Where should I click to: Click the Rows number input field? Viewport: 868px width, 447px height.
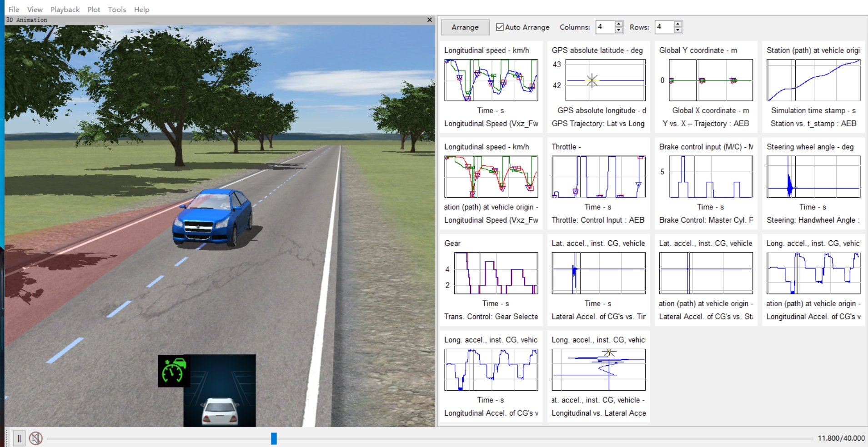point(664,27)
